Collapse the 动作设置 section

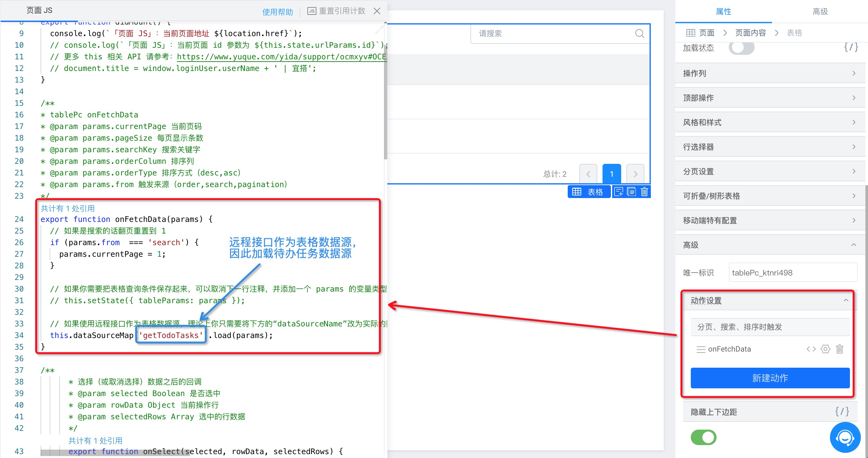pyautogui.click(x=770, y=301)
